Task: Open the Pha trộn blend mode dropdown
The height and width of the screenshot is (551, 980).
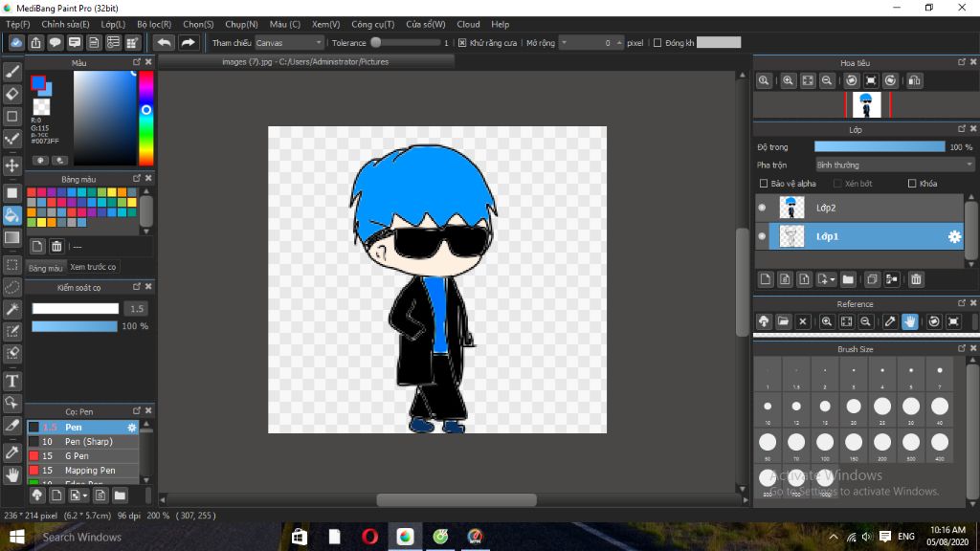Action: coord(895,165)
